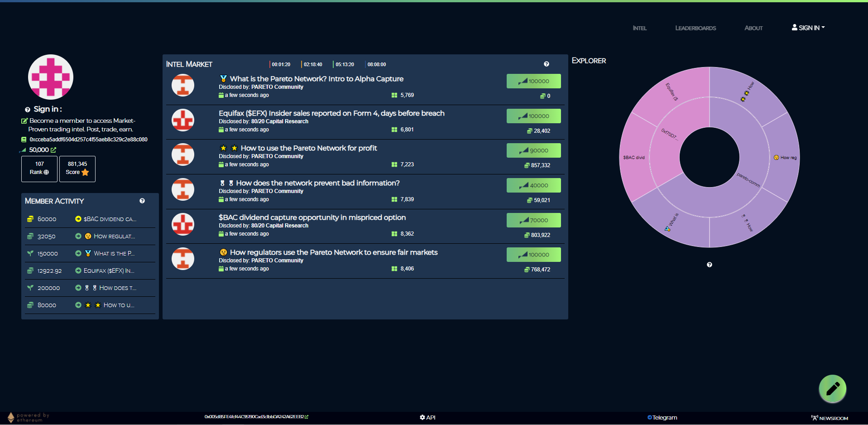This screenshot has width=868, height=425.
Task: Open the How to U... activity entry
Action: click(119, 305)
